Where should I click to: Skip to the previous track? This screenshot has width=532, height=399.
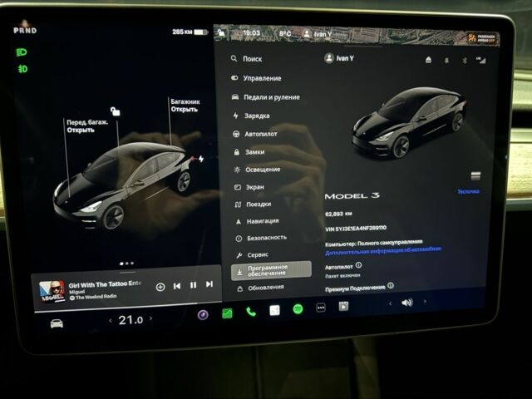click(177, 286)
